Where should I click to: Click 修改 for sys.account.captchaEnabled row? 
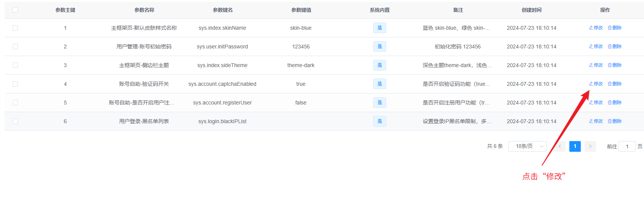(596, 84)
